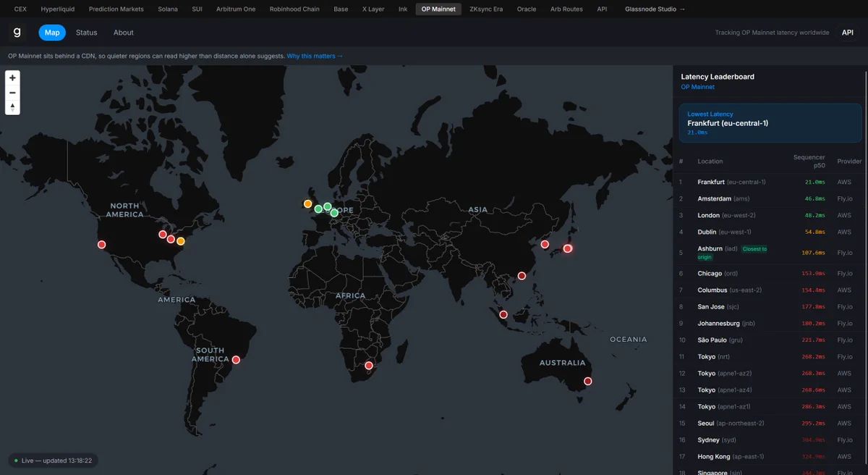Select the Chicago map marker
Screen dimensions: 868x475
(163, 234)
